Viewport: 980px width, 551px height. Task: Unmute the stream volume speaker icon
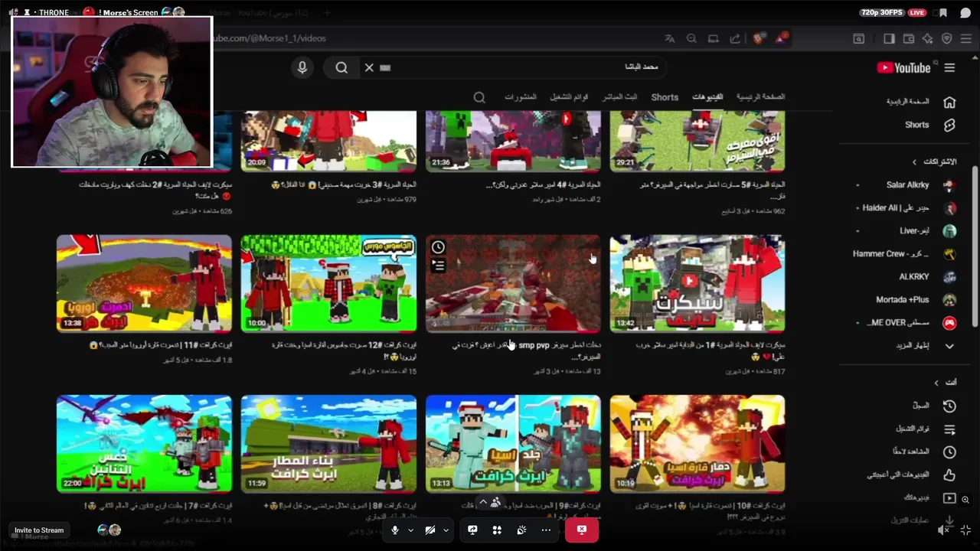[x=944, y=530]
